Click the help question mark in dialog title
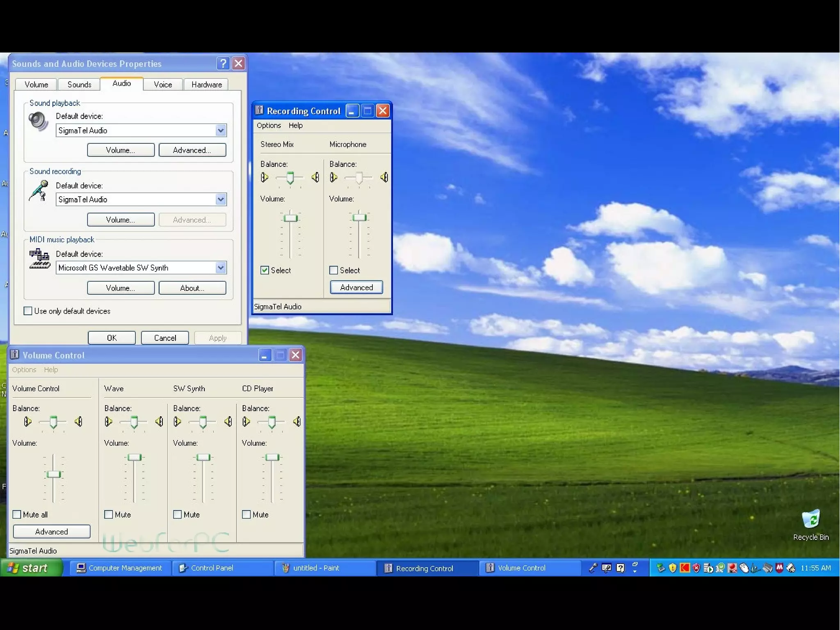The height and width of the screenshot is (630, 840). [x=223, y=63]
